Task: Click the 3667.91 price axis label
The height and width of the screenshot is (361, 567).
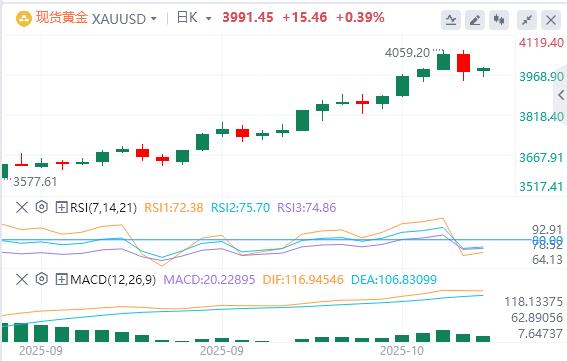Action: (x=541, y=158)
